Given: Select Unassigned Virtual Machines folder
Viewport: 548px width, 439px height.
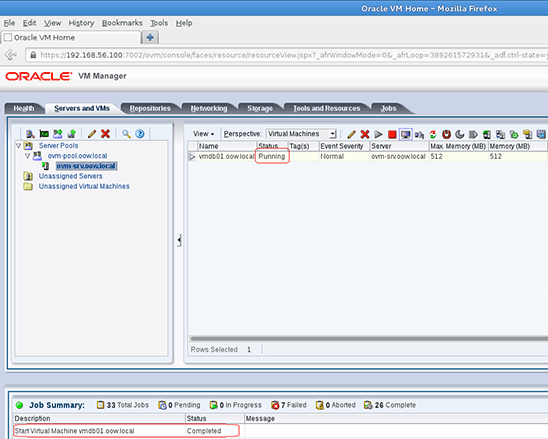Looking at the screenshot, I should pos(84,186).
